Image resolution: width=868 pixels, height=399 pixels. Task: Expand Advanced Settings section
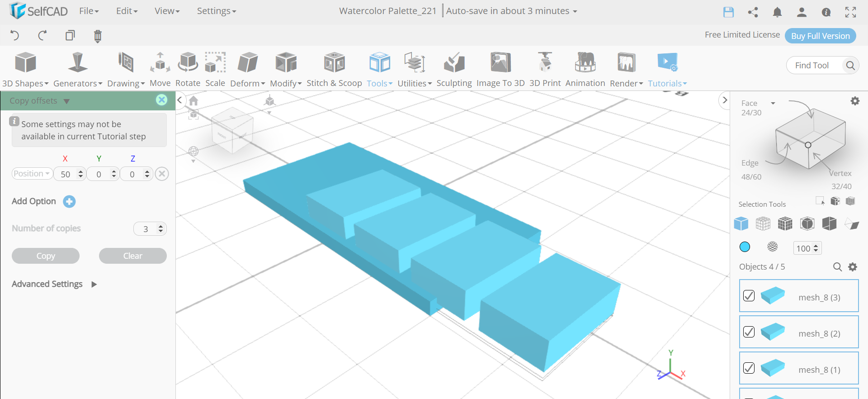point(94,285)
